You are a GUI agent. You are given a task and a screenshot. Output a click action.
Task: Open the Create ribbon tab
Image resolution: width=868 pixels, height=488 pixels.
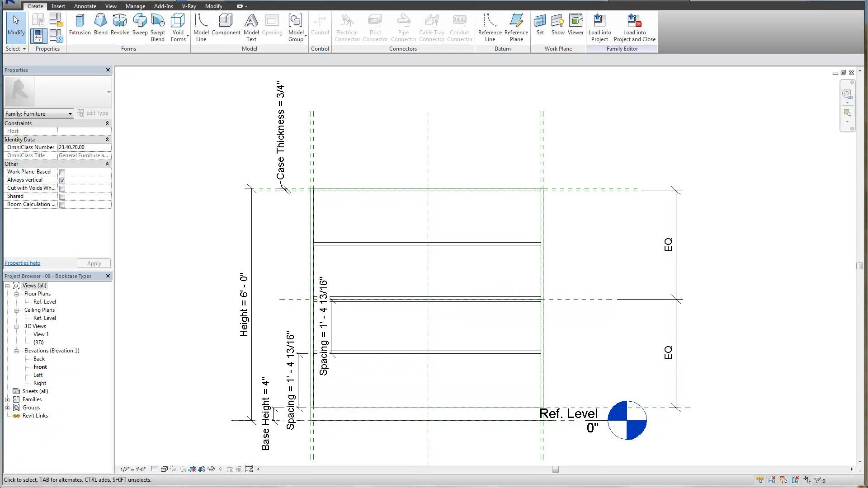point(35,6)
